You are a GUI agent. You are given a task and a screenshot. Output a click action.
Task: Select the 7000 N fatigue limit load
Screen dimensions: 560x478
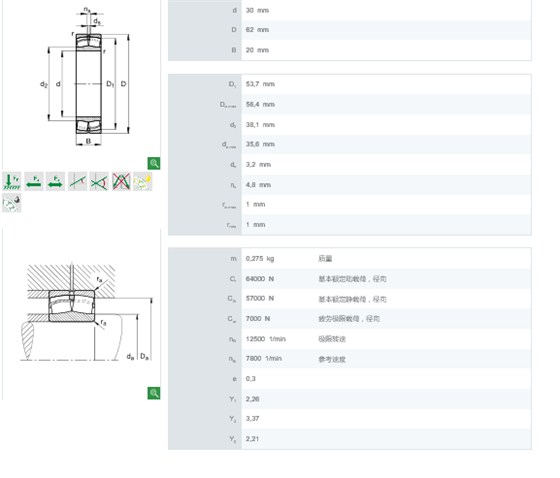pyautogui.click(x=258, y=319)
